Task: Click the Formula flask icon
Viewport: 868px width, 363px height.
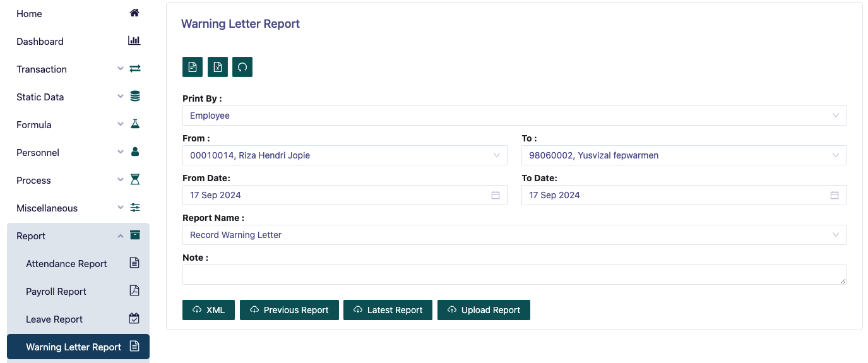Action: (x=134, y=124)
